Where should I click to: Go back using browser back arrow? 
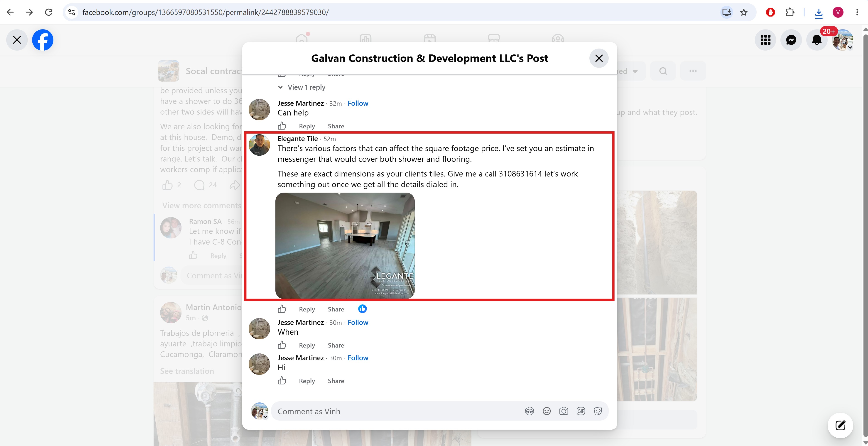pos(10,12)
